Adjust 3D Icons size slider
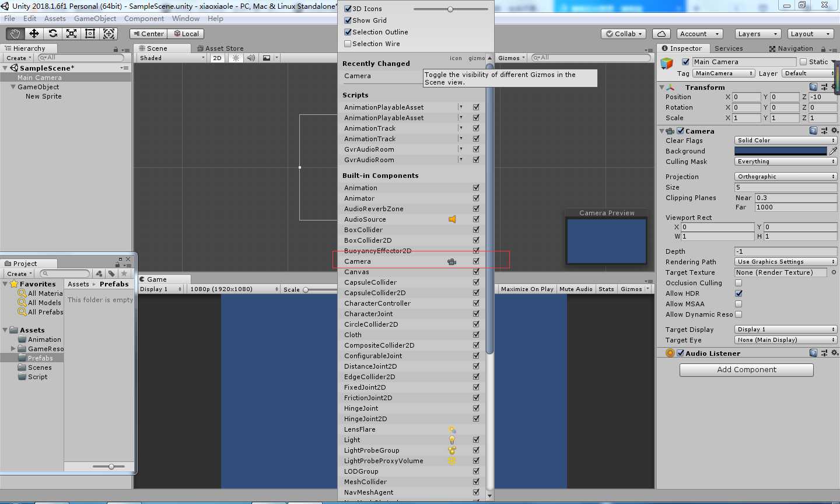The width and height of the screenshot is (840, 504). pyautogui.click(x=450, y=9)
